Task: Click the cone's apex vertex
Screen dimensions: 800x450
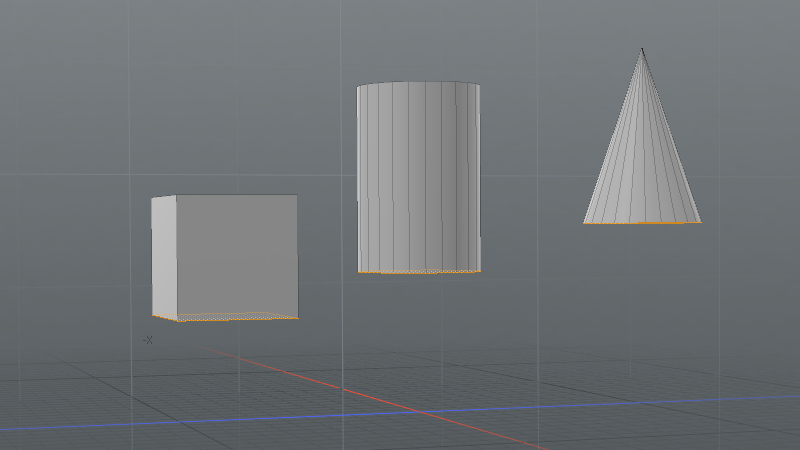Action: point(642,49)
